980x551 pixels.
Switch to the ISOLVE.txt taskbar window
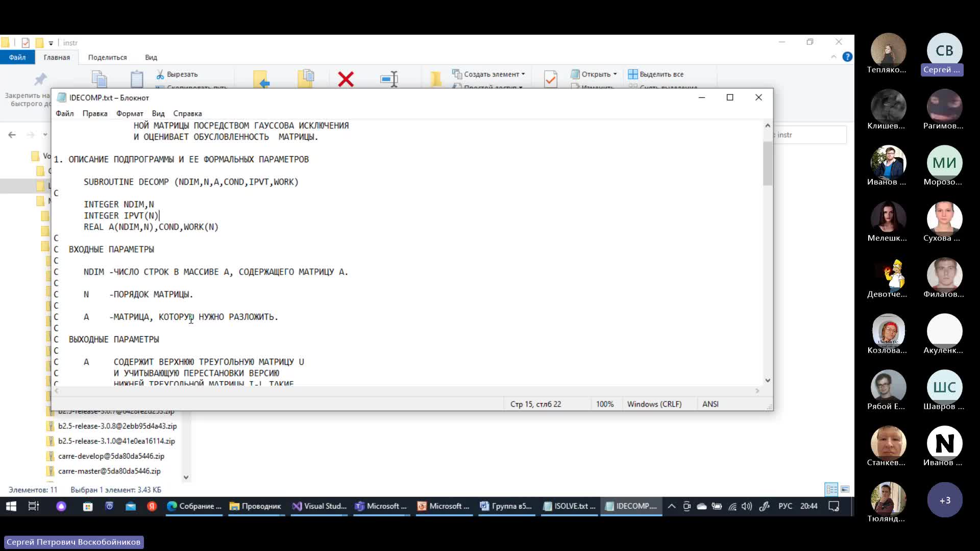[x=570, y=506]
